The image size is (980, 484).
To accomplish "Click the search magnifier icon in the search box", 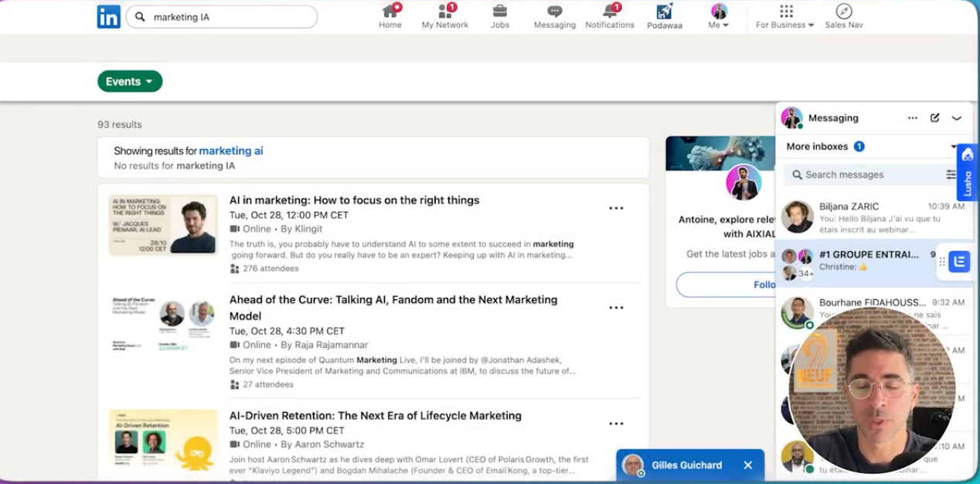I will click(140, 17).
